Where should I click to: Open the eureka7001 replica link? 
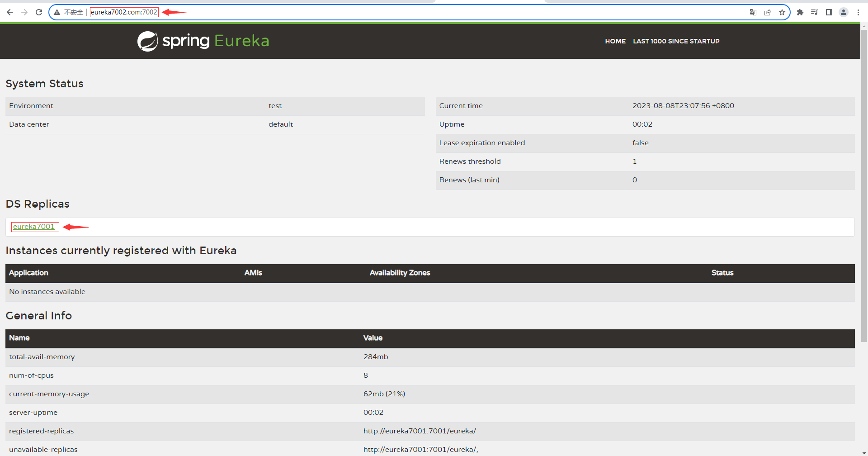click(34, 227)
